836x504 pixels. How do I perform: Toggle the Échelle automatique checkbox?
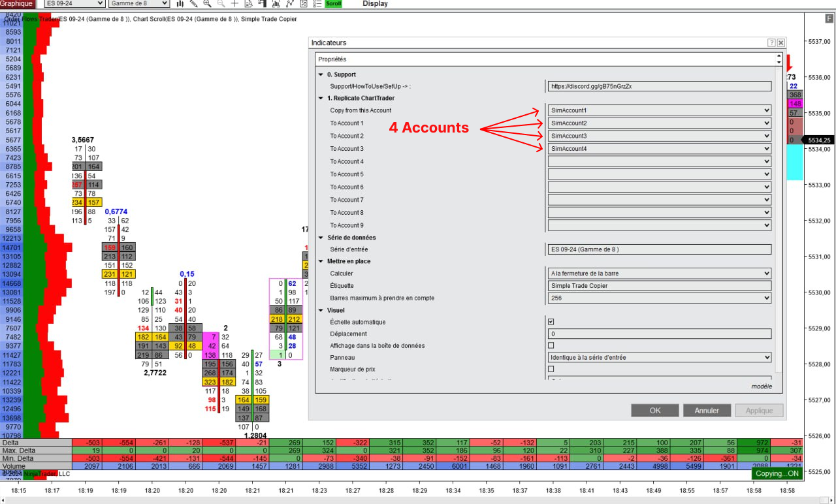click(x=551, y=322)
